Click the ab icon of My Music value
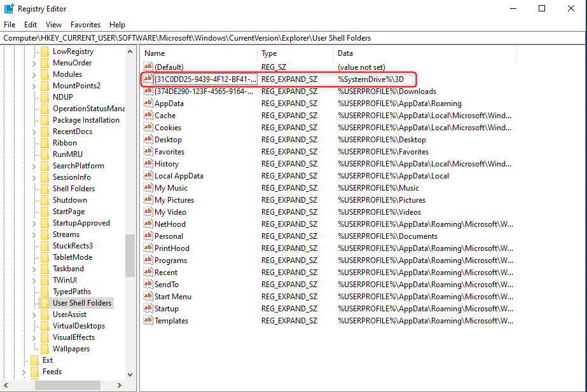 148,188
